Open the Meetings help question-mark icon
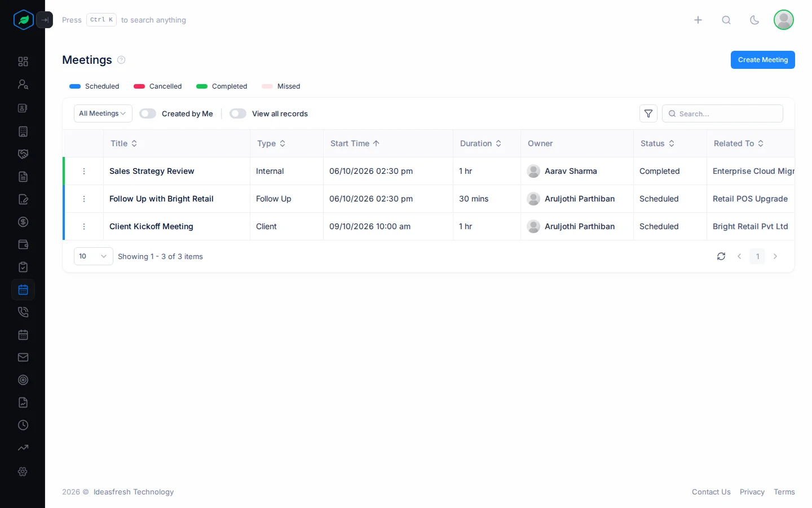Viewport: 812px width, 508px height. (x=121, y=60)
